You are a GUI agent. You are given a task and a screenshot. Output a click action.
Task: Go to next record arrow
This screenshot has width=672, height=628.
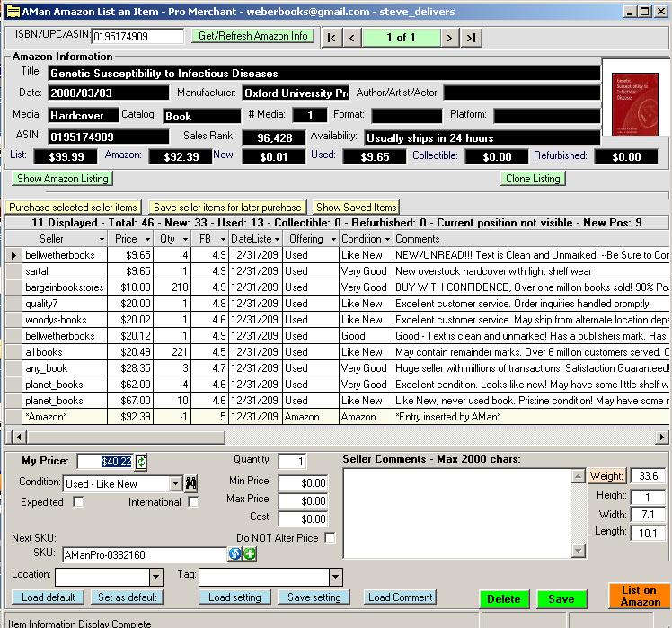[x=449, y=38]
